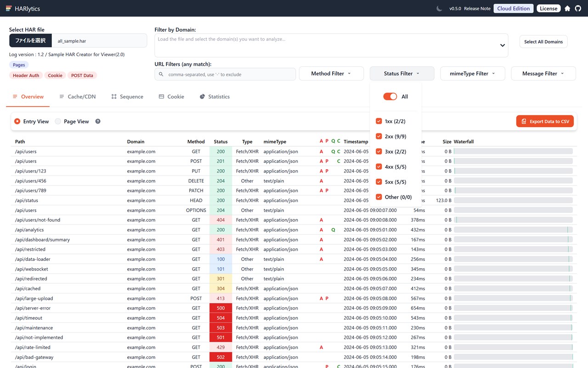This screenshot has width=588, height=368.
Task: Switch to the Statistics tab
Action: pos(215,97)
